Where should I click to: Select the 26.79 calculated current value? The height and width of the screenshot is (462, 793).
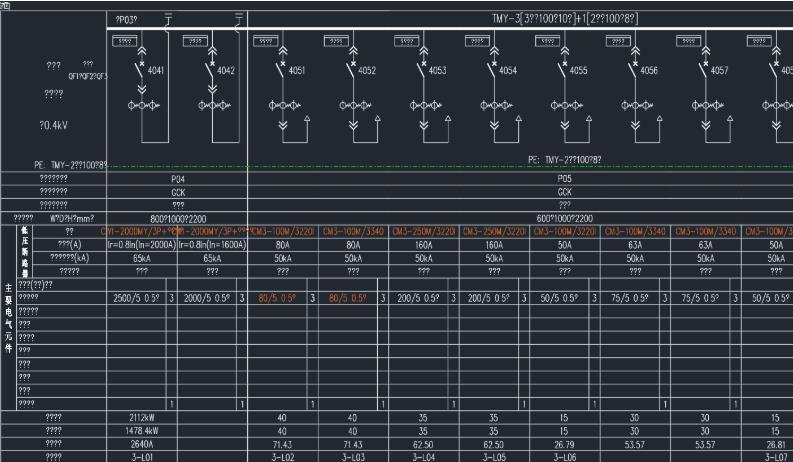click(564, 445)
